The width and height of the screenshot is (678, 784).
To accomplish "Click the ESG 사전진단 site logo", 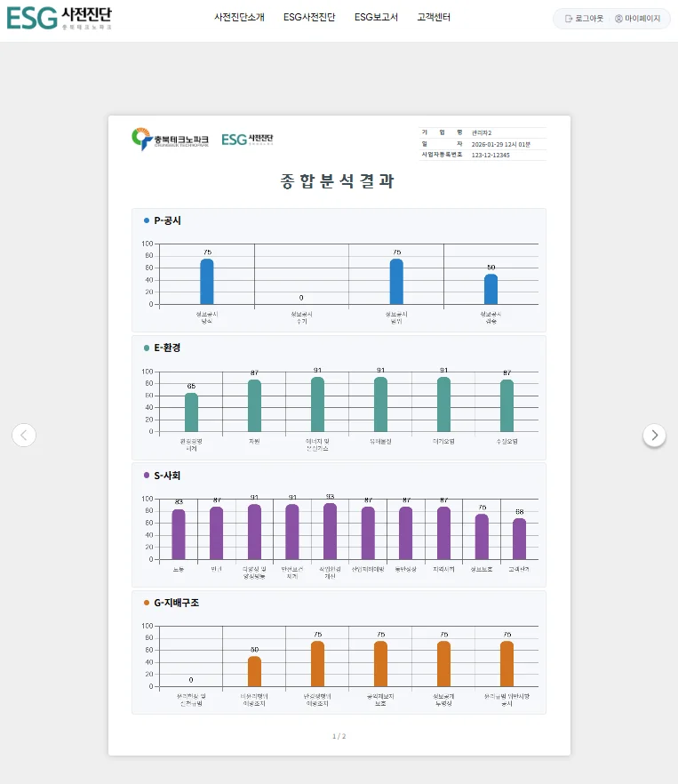I will pyautogui.click(x=59, y=19).
